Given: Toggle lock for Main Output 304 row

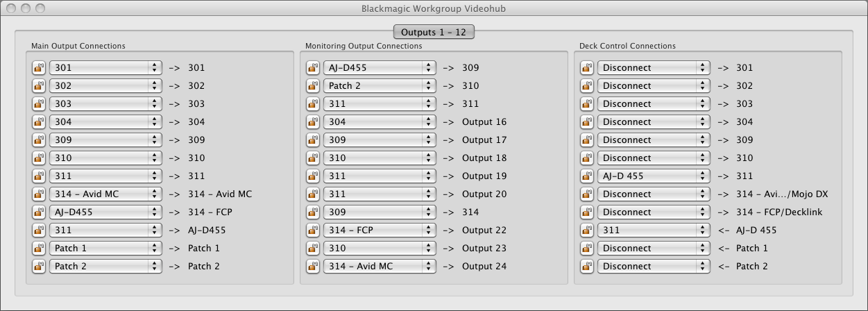Looking at the screenshot, I should point(39,122).
